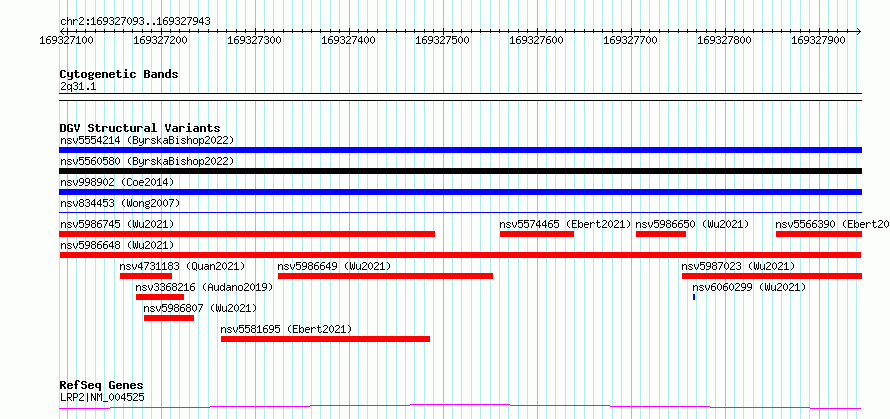The image size is (890, 419).
Task: Click the red bar of nsv5986807
Action: click(169, 318)
